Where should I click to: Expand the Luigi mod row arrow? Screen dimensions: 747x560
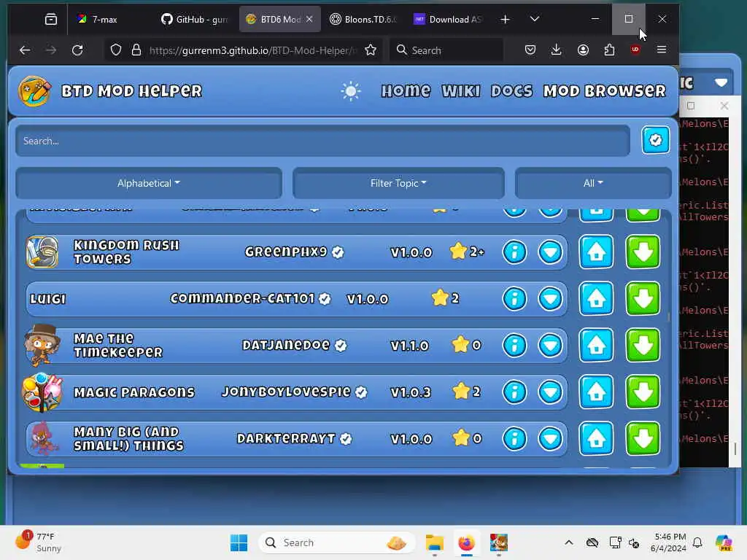tap(550, 298)
